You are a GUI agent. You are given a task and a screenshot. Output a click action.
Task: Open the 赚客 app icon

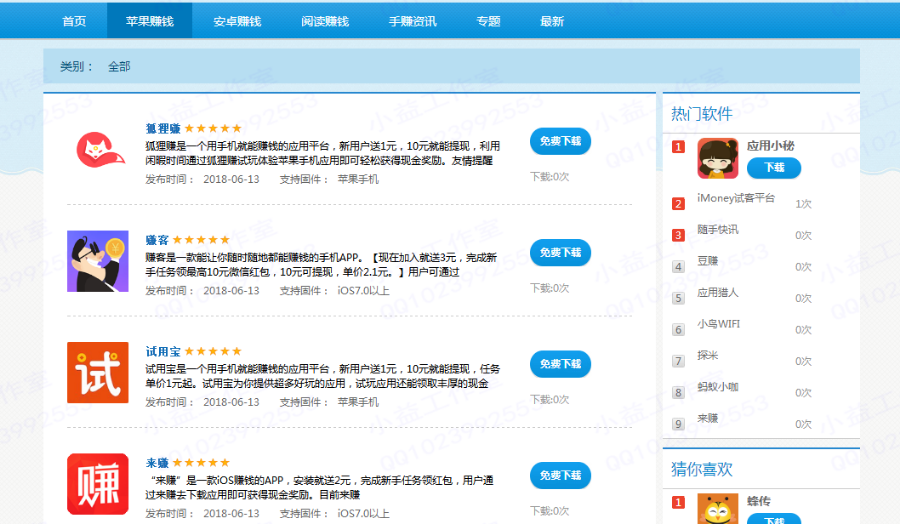click(x=98, y=261)
